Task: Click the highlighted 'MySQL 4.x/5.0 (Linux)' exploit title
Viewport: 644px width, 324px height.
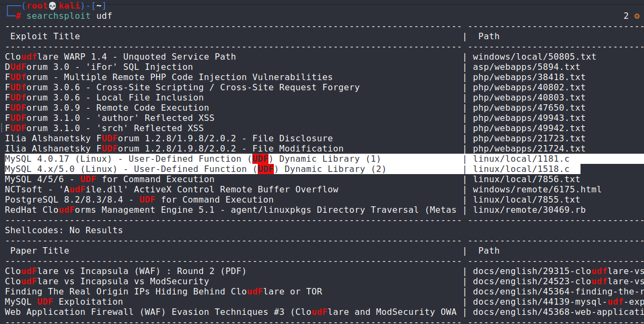Action: pyautogui.click(x=195, y=169)
